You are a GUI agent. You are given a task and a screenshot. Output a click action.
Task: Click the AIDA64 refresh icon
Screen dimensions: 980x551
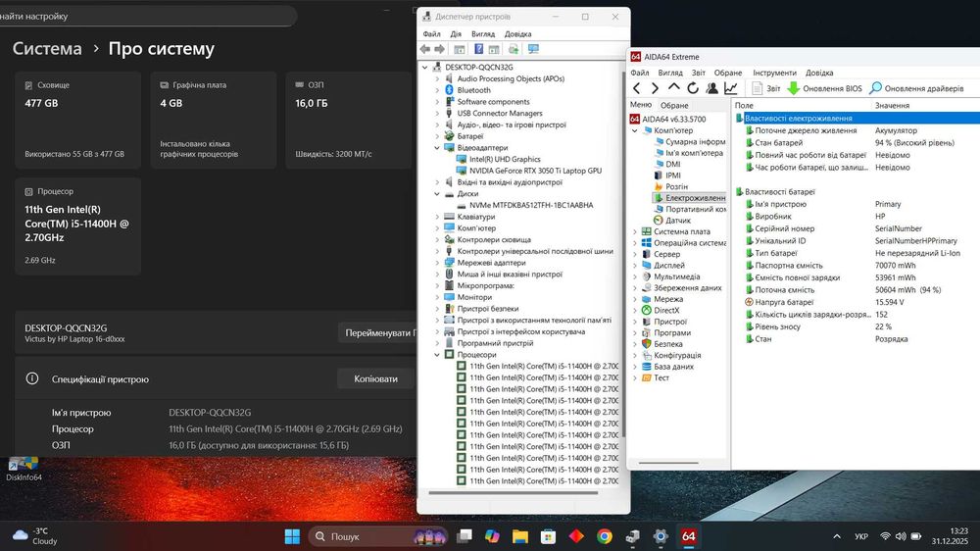(x=693, y=88)
